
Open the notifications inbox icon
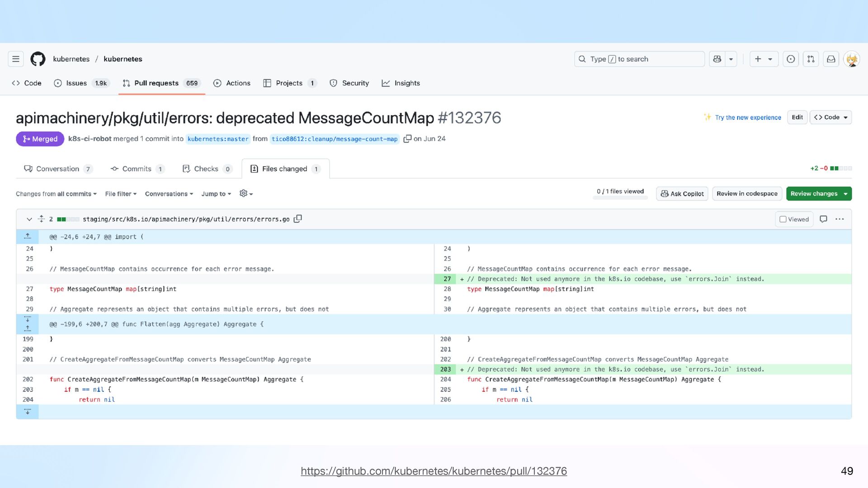pyautogui.click(x=831, y=59)
